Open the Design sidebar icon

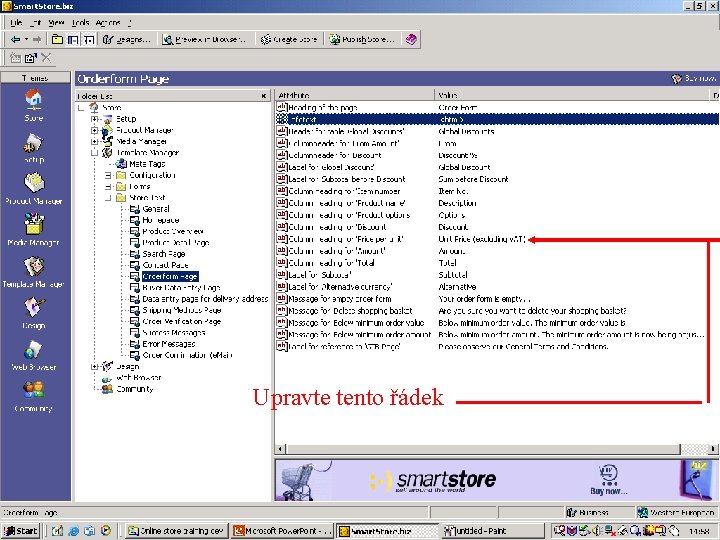coord(34,313)
